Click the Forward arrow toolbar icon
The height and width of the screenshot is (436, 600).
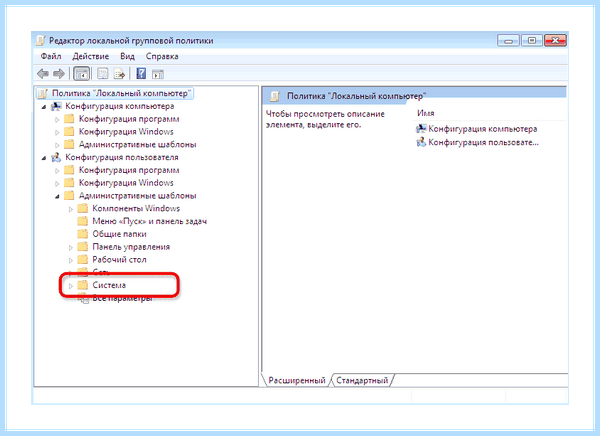point(59,73)
